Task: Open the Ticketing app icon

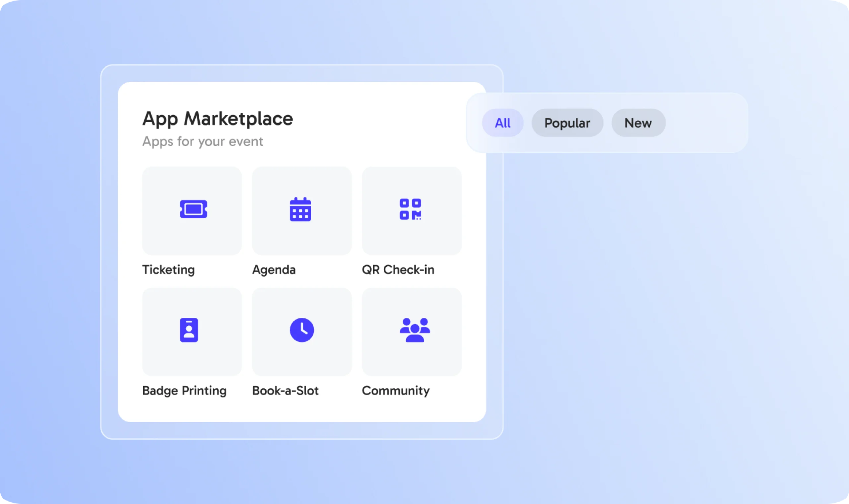Action: click(193, 209)
